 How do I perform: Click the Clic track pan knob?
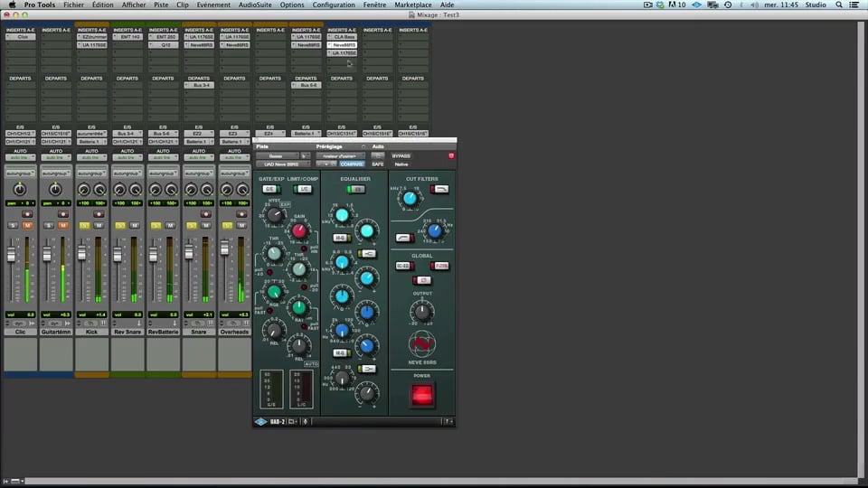point(20,189)
